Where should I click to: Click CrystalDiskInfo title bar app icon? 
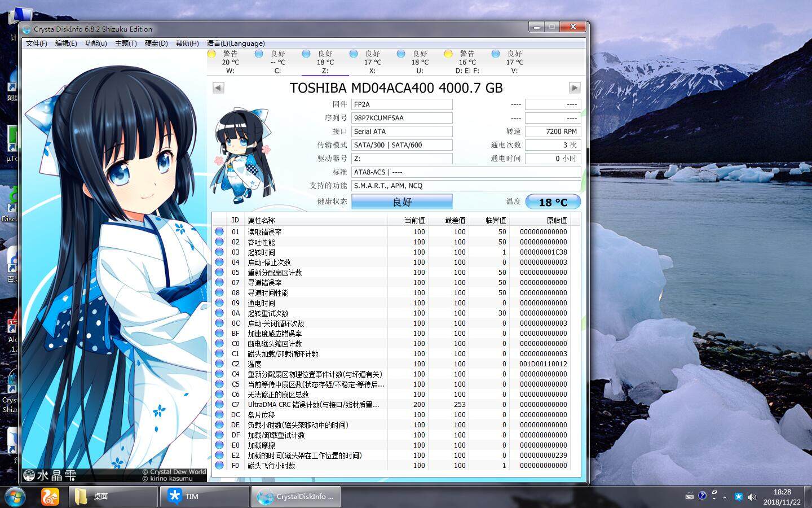(27, 29)
